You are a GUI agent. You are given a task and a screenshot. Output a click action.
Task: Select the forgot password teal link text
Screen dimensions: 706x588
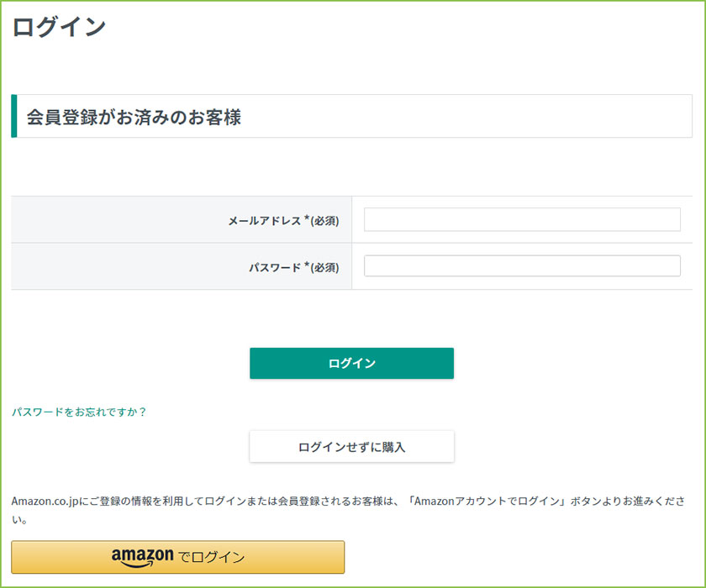coord(77,412)
